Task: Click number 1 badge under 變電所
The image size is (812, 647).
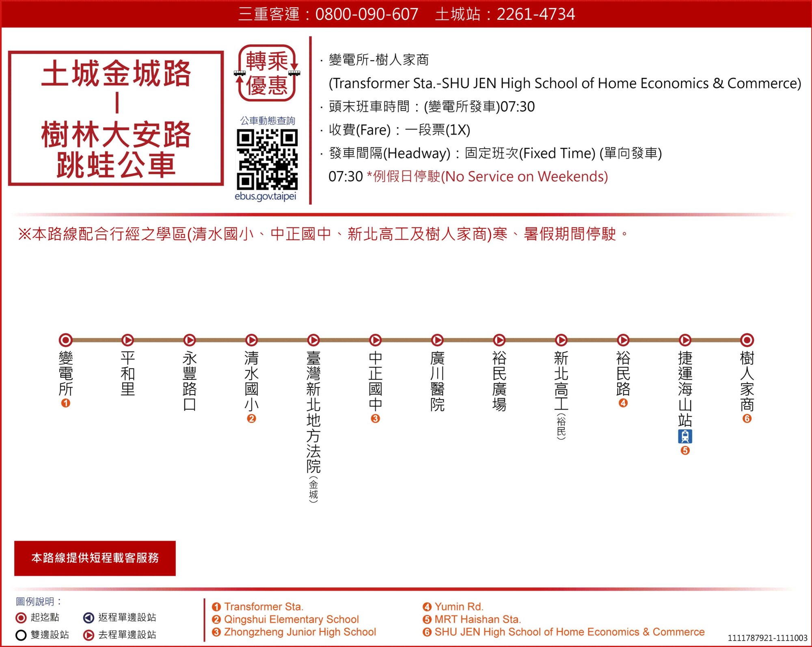Action: point(66,403)
